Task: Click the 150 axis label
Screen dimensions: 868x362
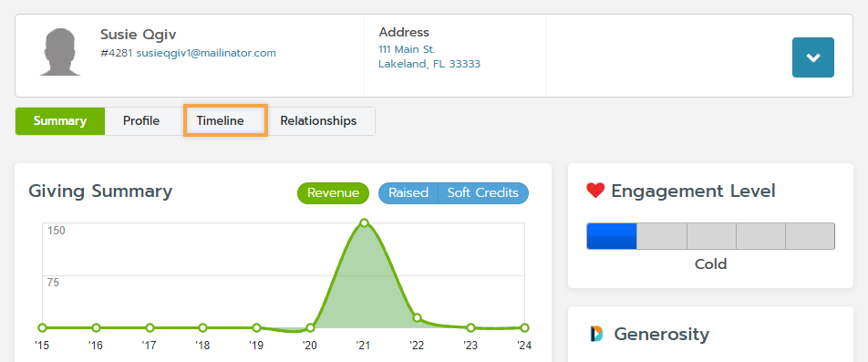Action: (x=56, y=231)
